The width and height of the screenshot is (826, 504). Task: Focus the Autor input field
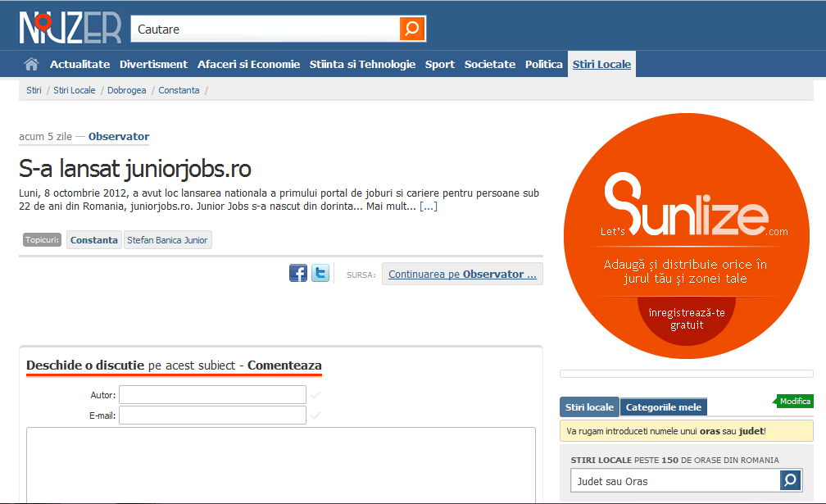tap(213, 394)
